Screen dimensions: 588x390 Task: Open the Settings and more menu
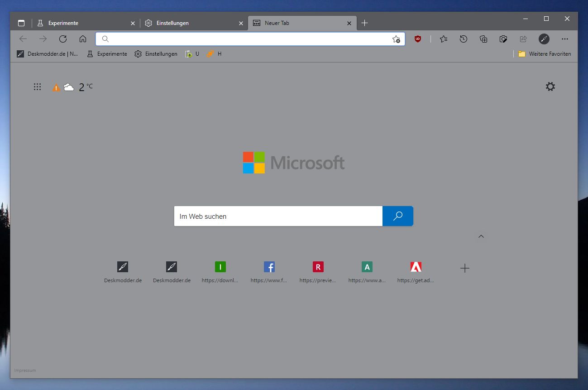[564, 39]
